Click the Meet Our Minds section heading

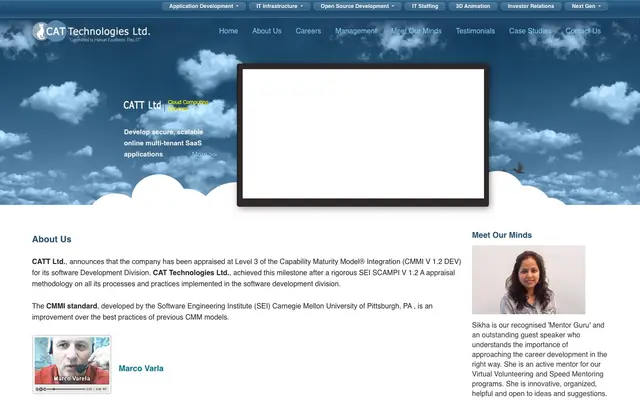click(502, 235)
